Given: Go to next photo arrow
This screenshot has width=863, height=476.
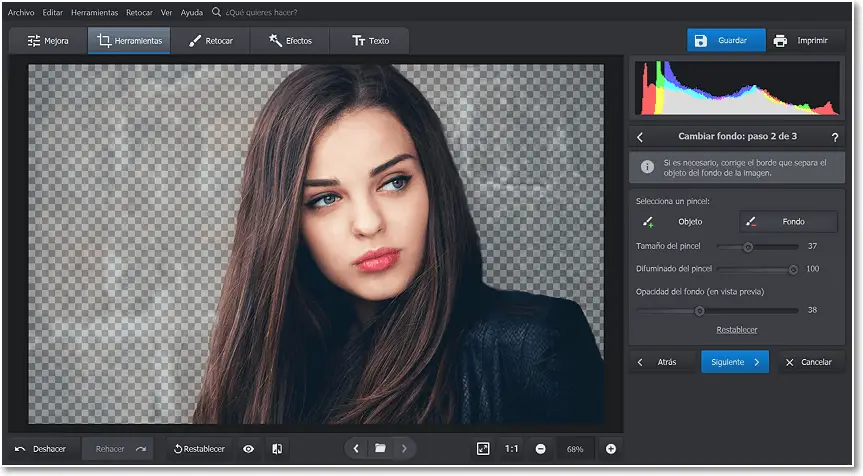Looking at the screenshot, I should tap(405, 448).
